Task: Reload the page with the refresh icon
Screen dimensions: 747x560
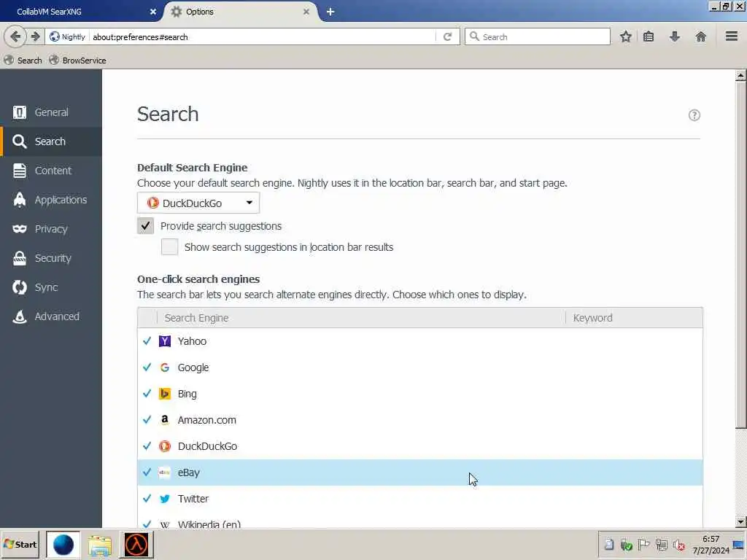Action: coord(447,36)
